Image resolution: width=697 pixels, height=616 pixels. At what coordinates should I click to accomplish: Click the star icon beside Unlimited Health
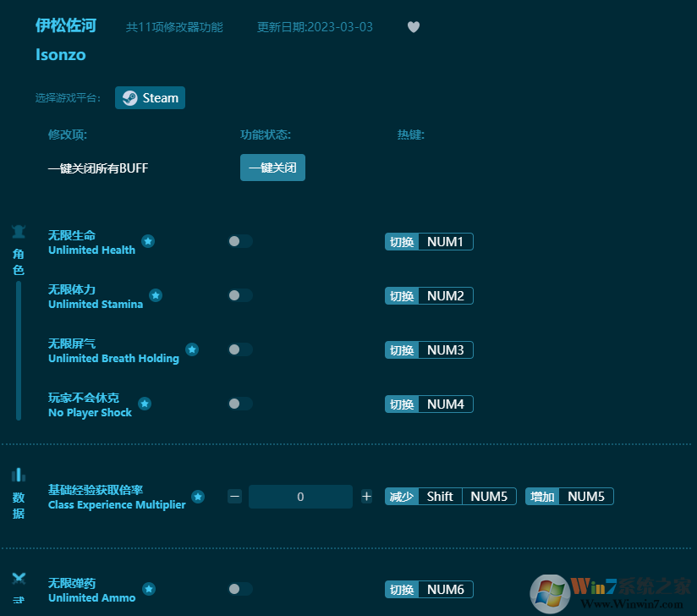[148, 241]
